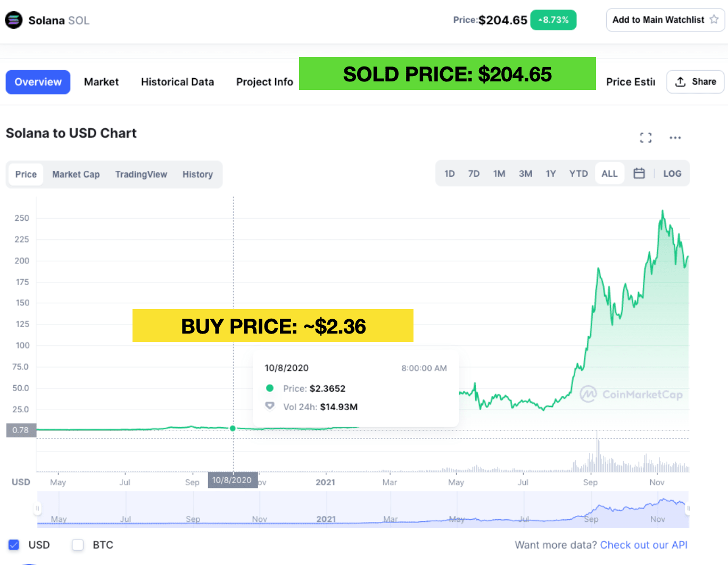Click the Price: $2.3652 tooltip value
Image resolution: width=728 pixels, height=565 pixels.
327,388
